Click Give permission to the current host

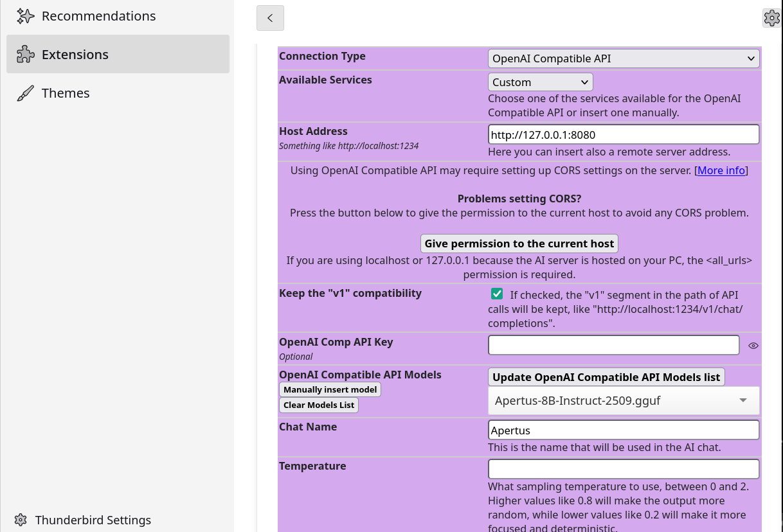click(519, 244)
